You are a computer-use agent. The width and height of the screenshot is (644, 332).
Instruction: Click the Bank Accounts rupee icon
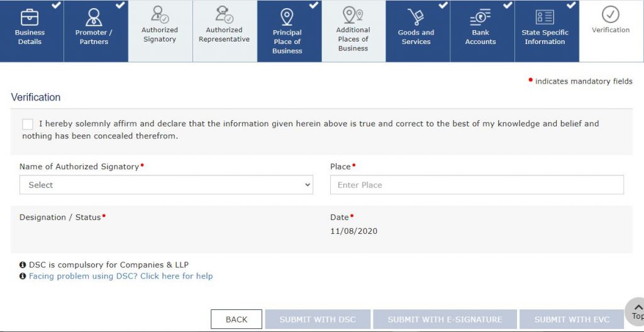click(x=480, y=17)
